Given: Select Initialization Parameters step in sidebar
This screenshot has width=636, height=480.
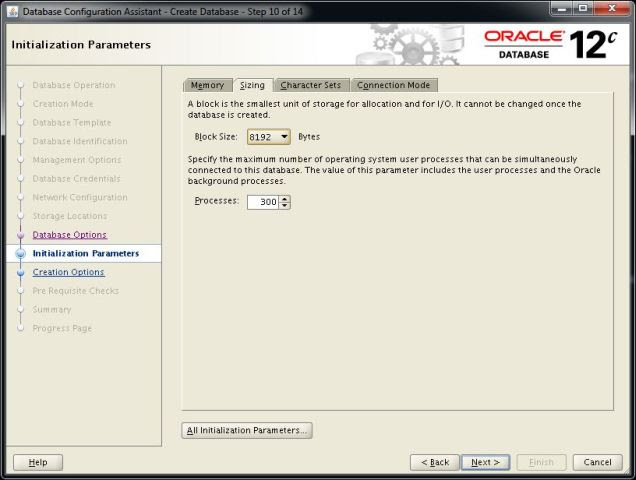Looking at the screenshot, I should (x=86, y=254).
